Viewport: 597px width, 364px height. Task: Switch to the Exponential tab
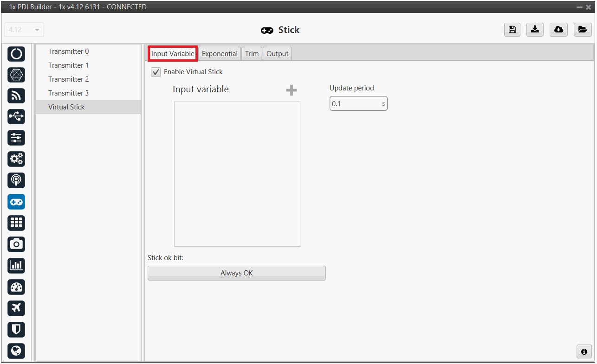220,54
